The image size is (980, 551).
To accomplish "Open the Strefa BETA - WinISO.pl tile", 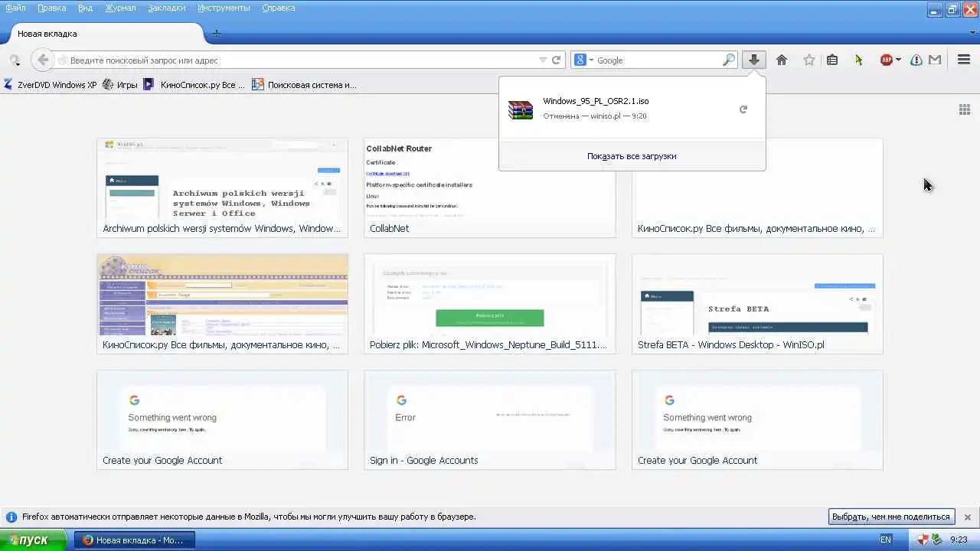I will 757,305.
